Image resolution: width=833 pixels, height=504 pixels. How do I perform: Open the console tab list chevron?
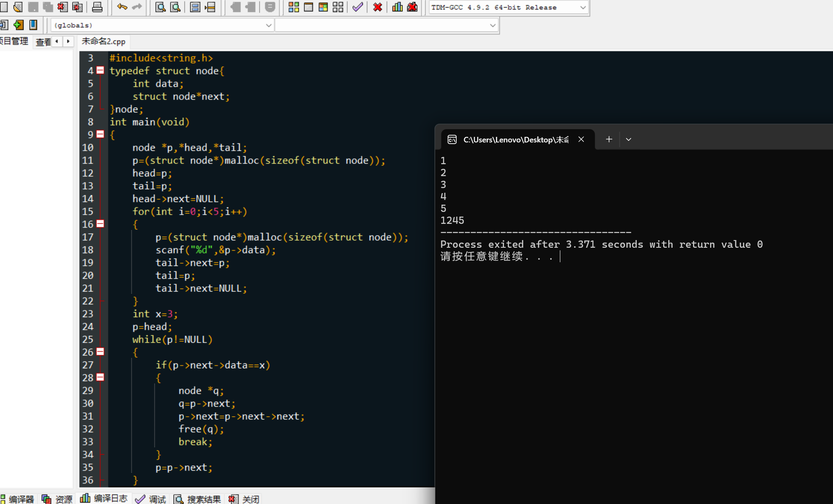click(x=628, y=139)
